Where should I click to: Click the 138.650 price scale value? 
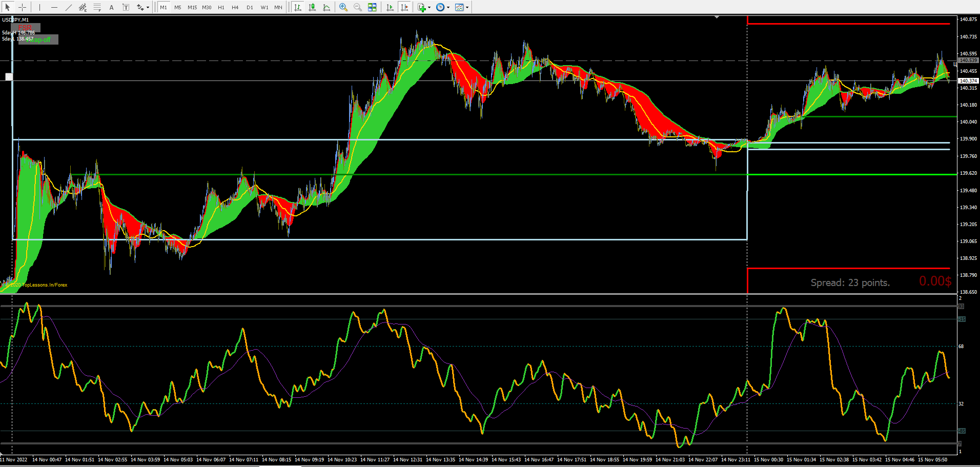(968, 292)
